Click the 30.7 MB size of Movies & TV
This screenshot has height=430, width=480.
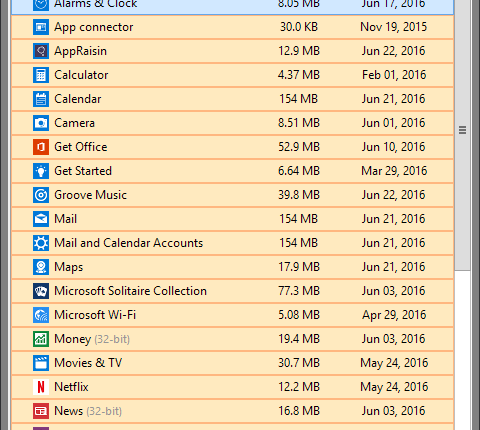point(299,363)
